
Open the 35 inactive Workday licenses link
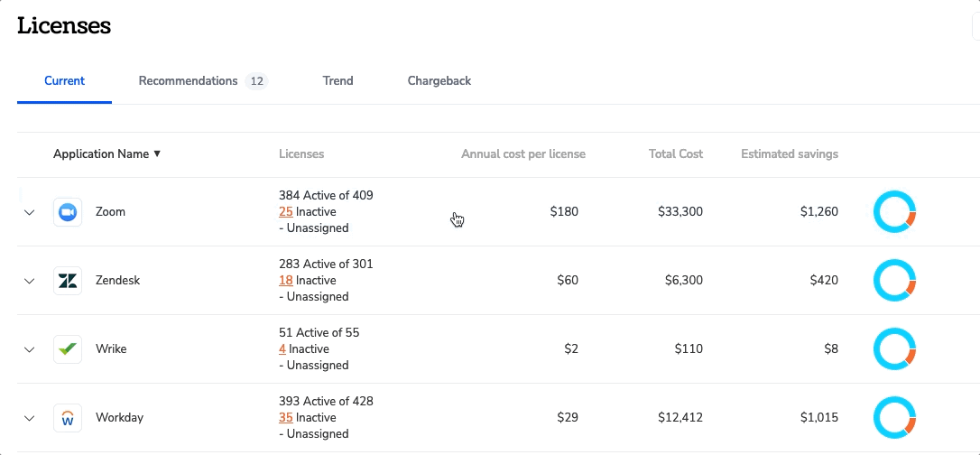tap(286, 417)
